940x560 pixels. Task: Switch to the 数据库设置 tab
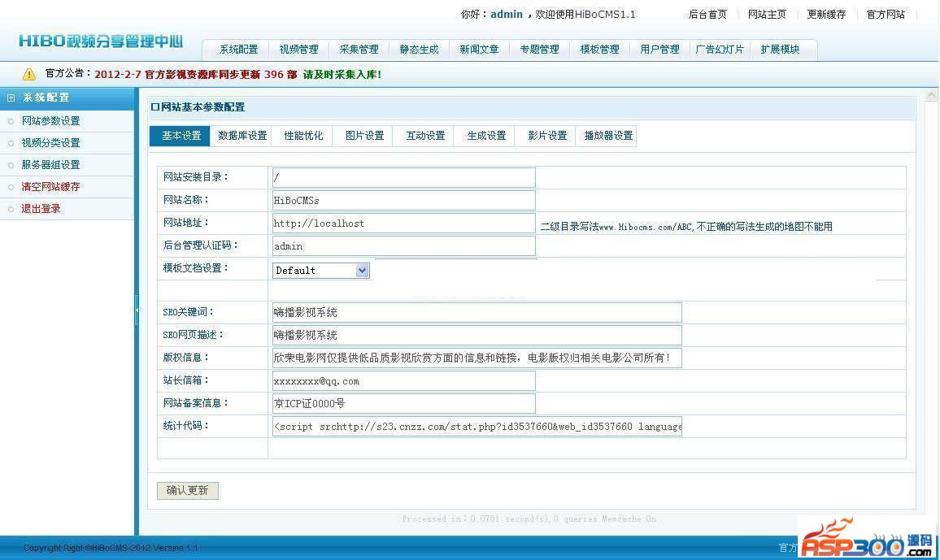pos(242,136)
